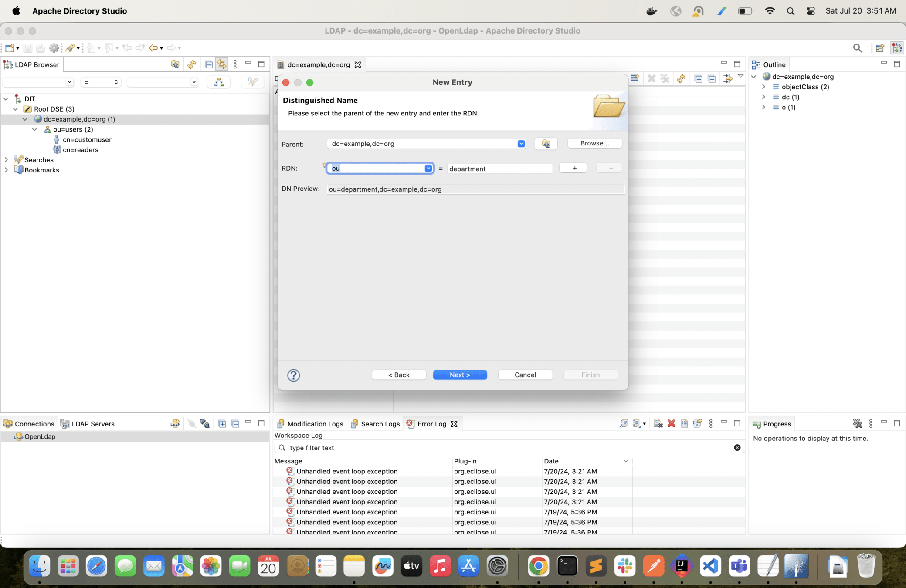
Task: Collapse the ou=users tree node
Action: 34,129
